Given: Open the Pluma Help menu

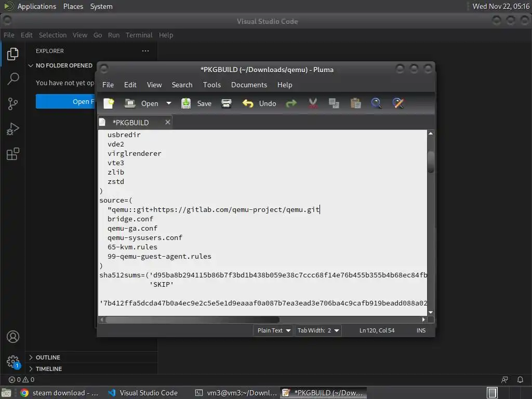Looking at the screenshot, I should (285, 85).
